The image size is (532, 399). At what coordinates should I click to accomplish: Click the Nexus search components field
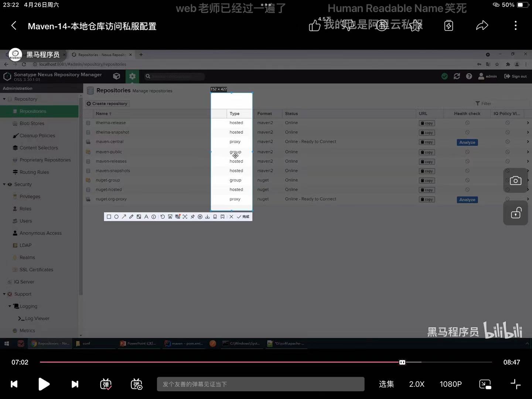(x=174, y=76)
